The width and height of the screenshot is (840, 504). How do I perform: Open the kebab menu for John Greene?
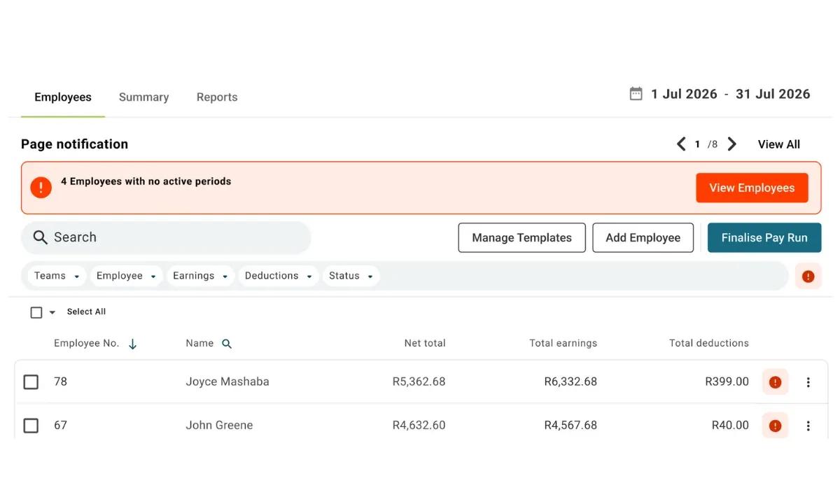pos(808,425)
